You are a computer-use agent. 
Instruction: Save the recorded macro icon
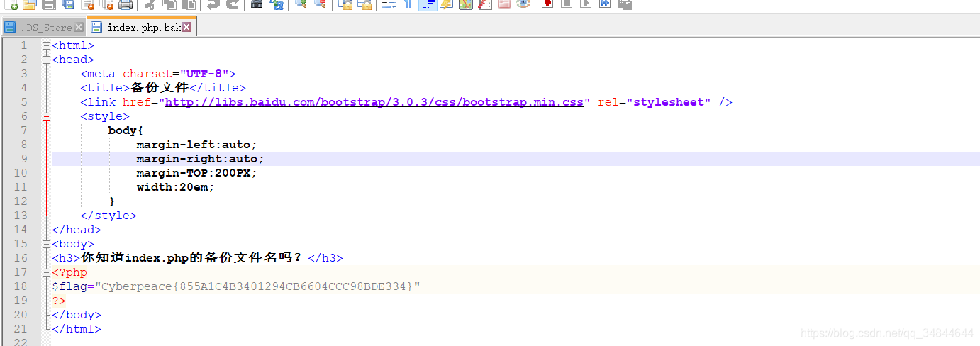625,4
